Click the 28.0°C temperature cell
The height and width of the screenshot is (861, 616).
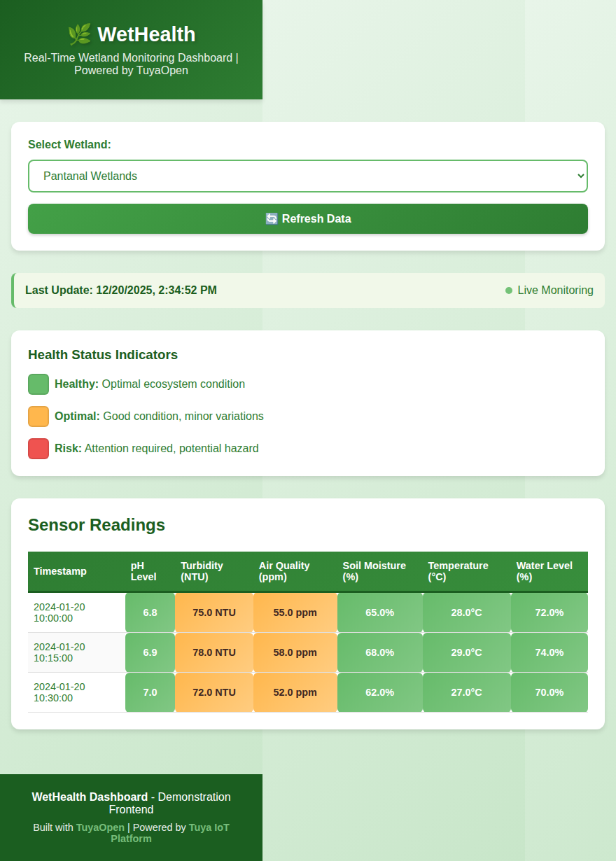(x=467, y=612)
